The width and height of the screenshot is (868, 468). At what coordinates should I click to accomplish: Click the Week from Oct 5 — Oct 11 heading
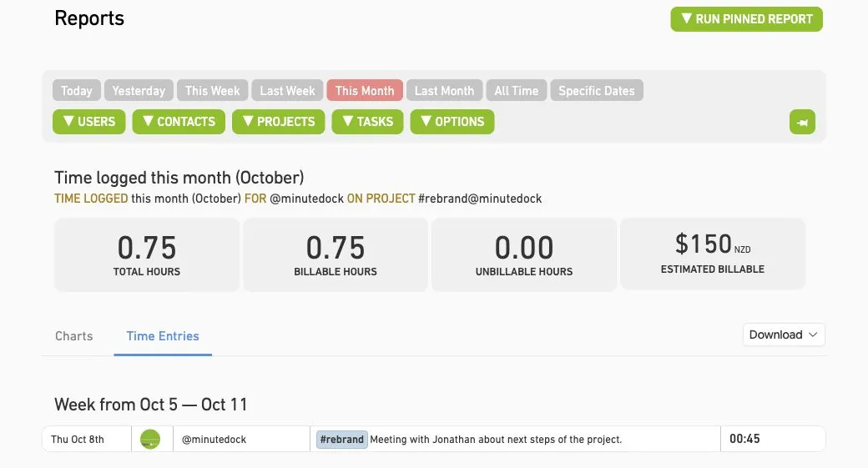tap(150, 405)
